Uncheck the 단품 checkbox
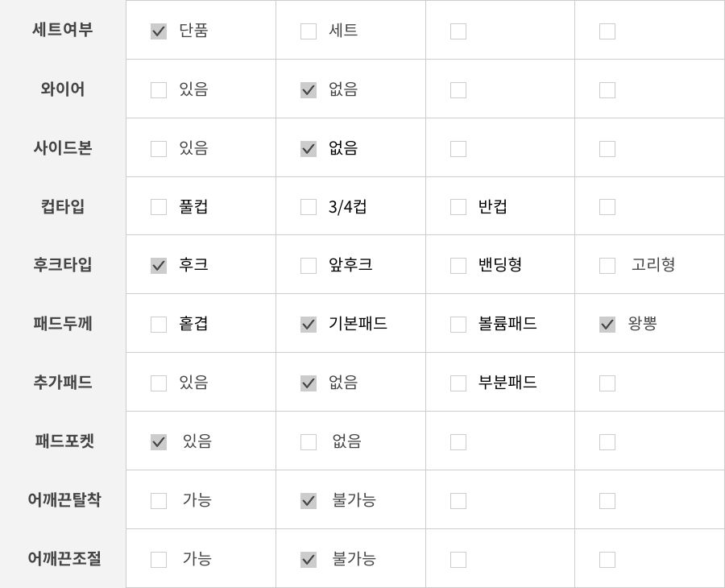Image resolution: width=725 pixels, height=588 pixels. coord(159,31)
